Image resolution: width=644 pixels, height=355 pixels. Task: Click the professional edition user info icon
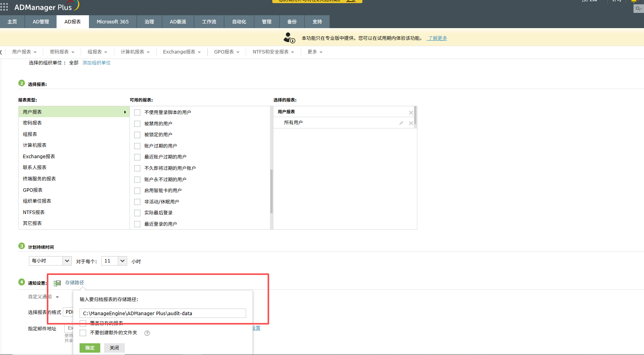[289, 38]
